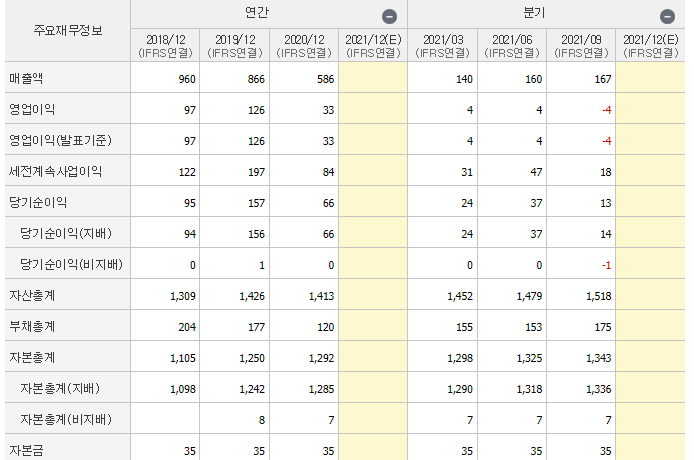This screenshot has width=694, height=460.
Task: Select 세전계속사업이익 value 84
Action: click(x=328, y=172)
